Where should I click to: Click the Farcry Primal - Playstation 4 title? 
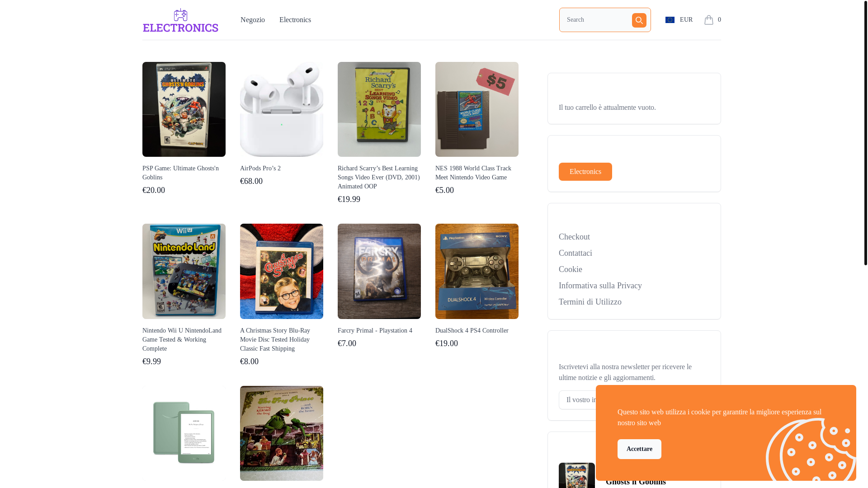[x=374, y=331]
